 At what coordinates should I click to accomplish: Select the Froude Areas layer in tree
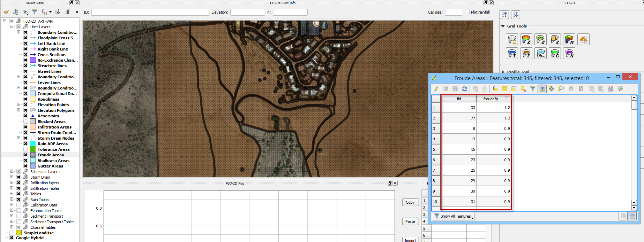coord(51,155)
